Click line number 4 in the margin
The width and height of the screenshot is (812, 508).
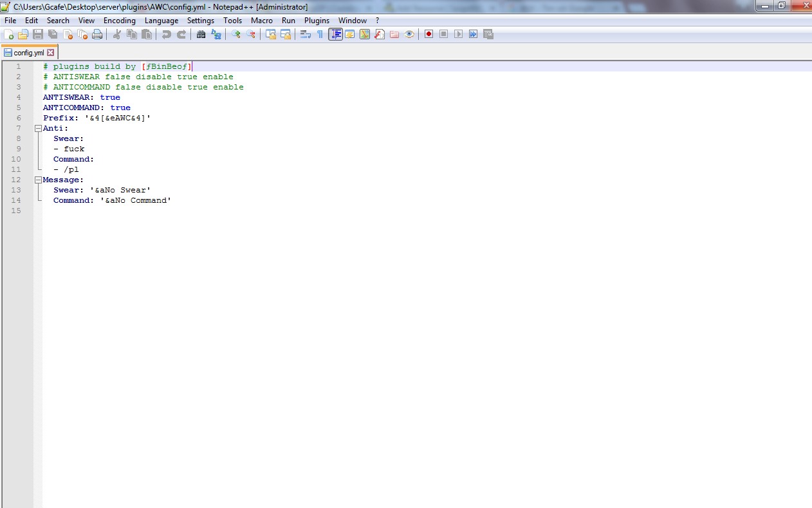click(18, 97)
